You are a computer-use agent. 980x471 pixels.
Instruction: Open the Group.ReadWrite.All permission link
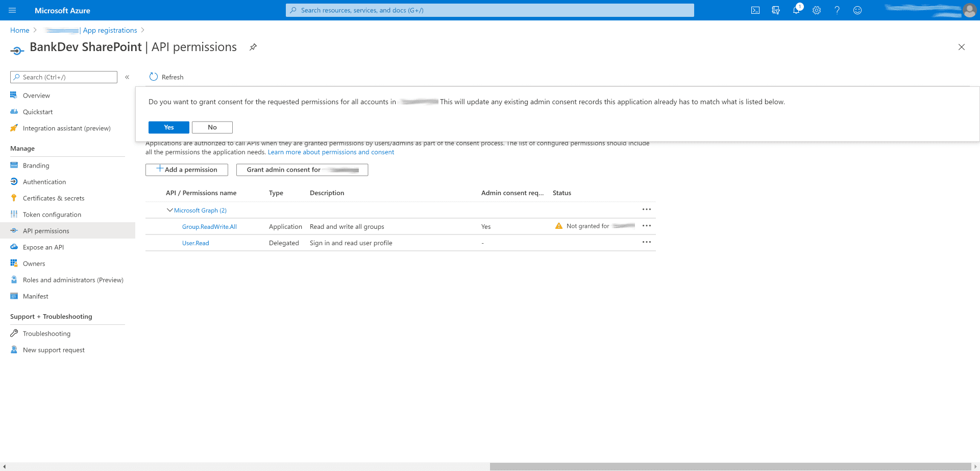(x=209, y=227)
